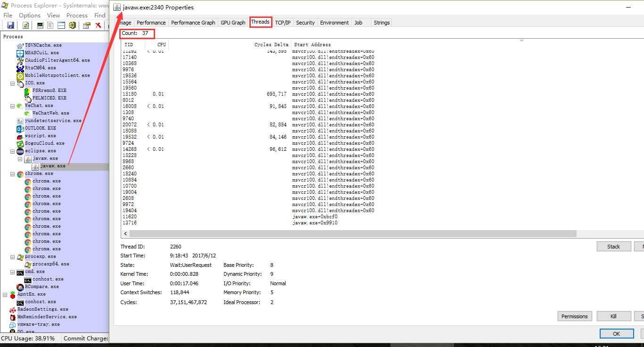644x347 pixels.
Task: Click the red X Kill Process icon
Action: click(x=99, y=25)
